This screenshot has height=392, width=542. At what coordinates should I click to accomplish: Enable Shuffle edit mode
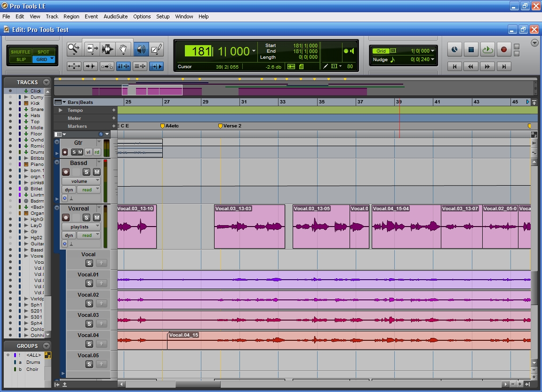point(20,52)
